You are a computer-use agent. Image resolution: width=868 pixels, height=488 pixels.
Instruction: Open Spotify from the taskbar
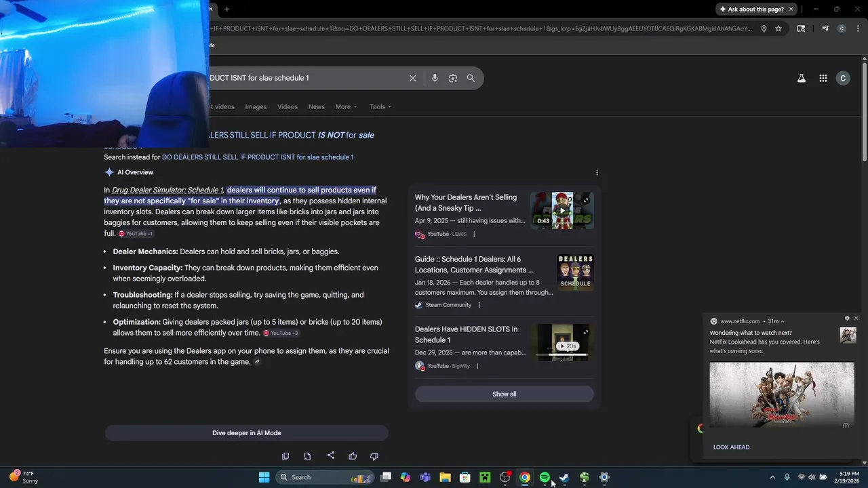coord(545,477)
